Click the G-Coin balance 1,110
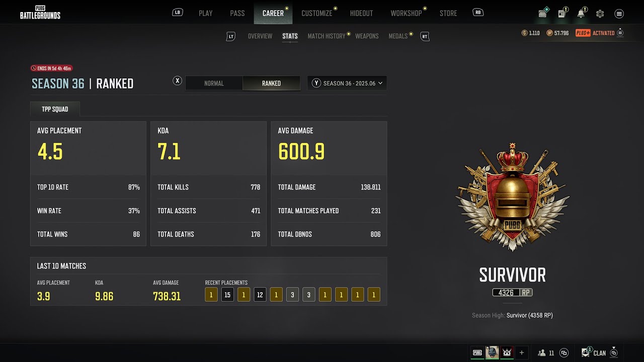Screen dimensions: 644x362 pos(530,33)
